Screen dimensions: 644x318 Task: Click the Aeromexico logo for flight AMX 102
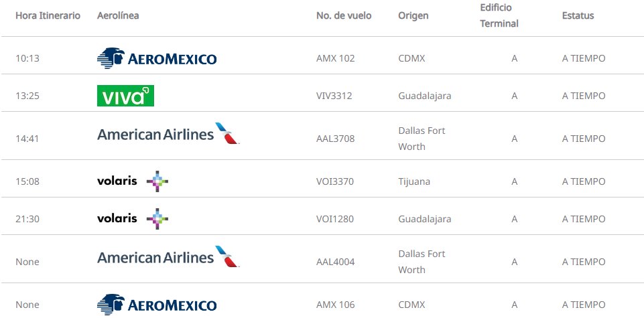point(157,58)
